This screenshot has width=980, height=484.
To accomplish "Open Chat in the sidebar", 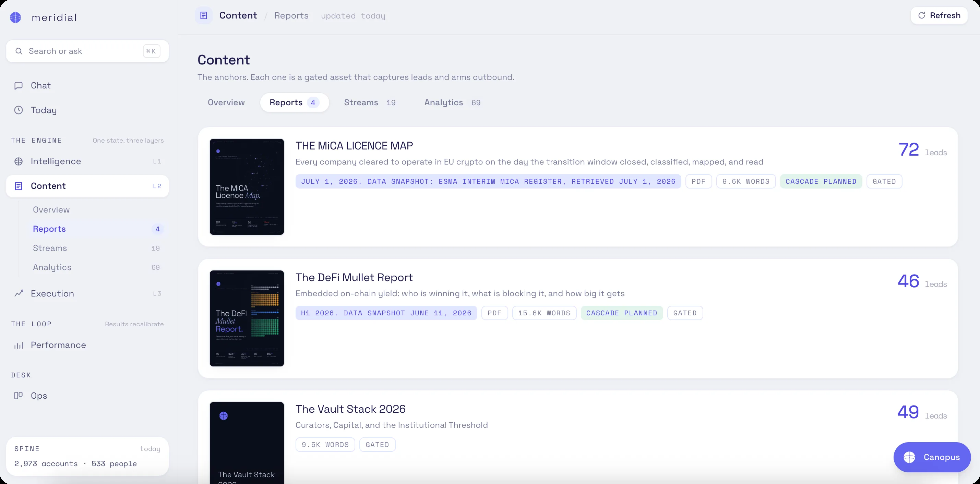I will pos(87,86).
